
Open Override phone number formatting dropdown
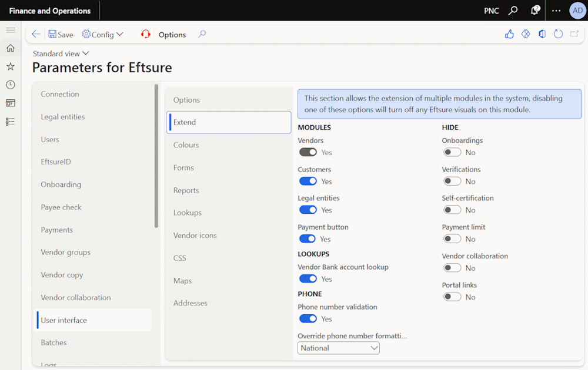[339, 348]
